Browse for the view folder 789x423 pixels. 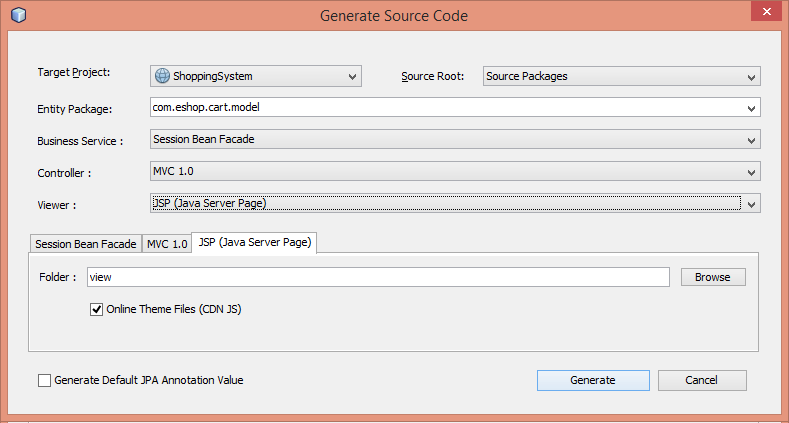pyautogui.click(x=713, y=277)
